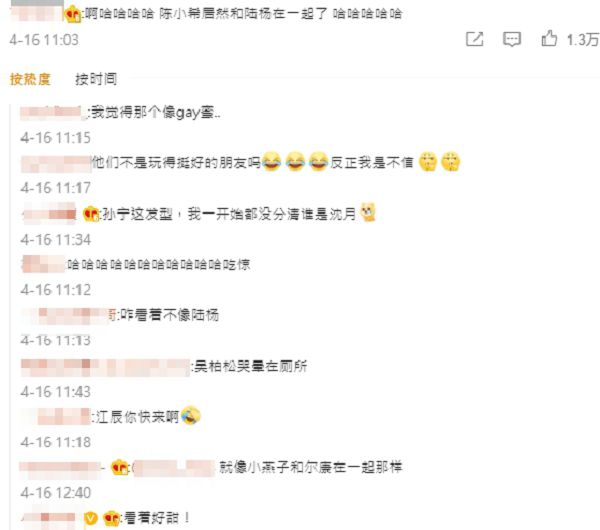
Task: Click the 4-16 11:03 post timestamp
Action: pos(44,40)
